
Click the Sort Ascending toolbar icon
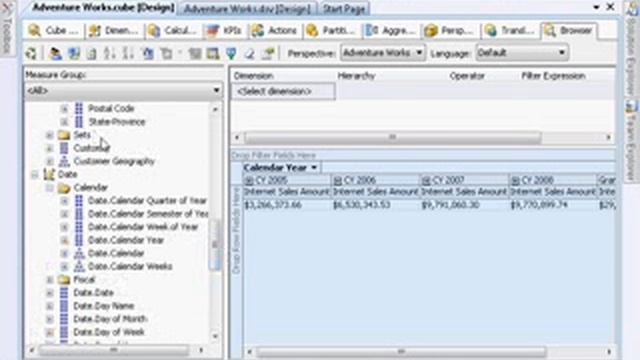coord(110,53)
